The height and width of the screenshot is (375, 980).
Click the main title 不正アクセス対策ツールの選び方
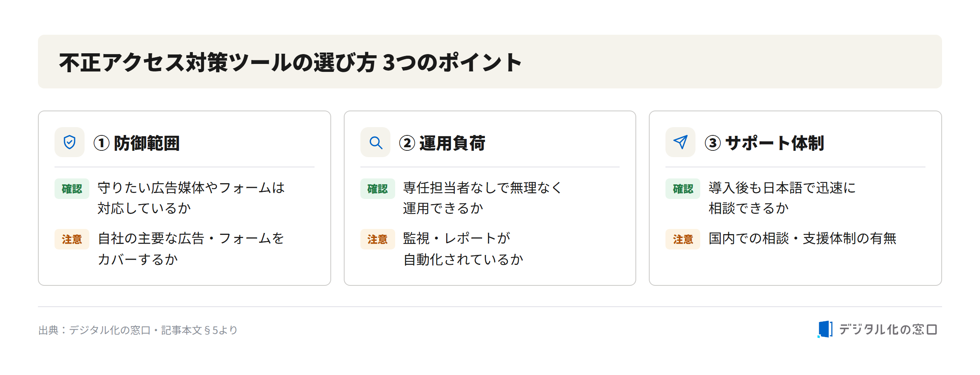[218, 62]
